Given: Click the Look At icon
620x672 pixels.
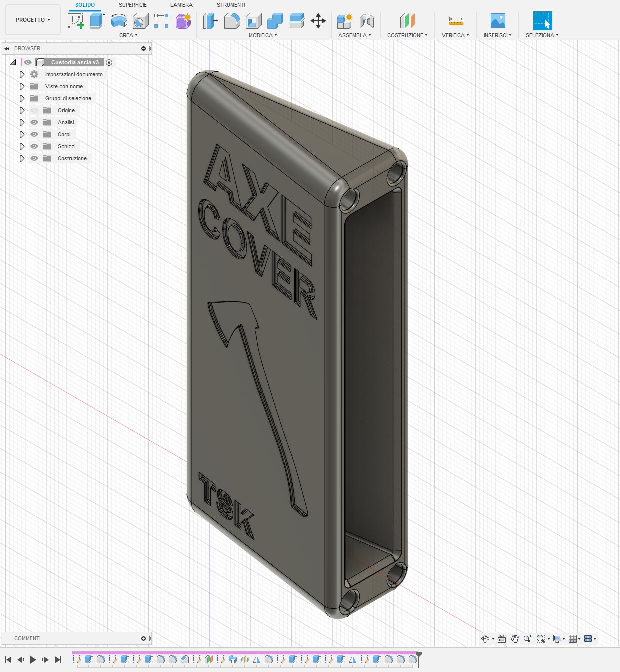Looking at the screenshot, I should click(x=502, y=639).
